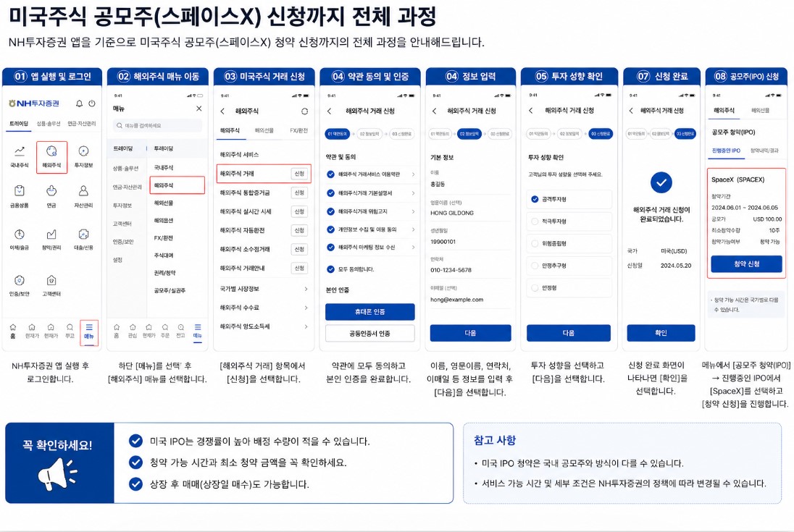Viewport: 794px width, 532px height.
Task: Focus the 메뉴를 검색하세요 search field
Action: pos(157,125)
